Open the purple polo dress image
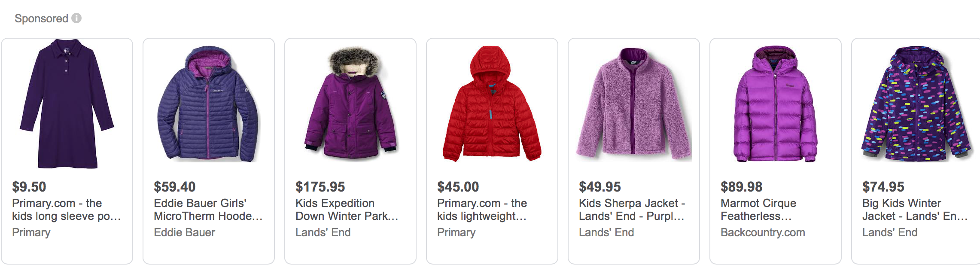The image size is (980, 268). tap(67, 104)
